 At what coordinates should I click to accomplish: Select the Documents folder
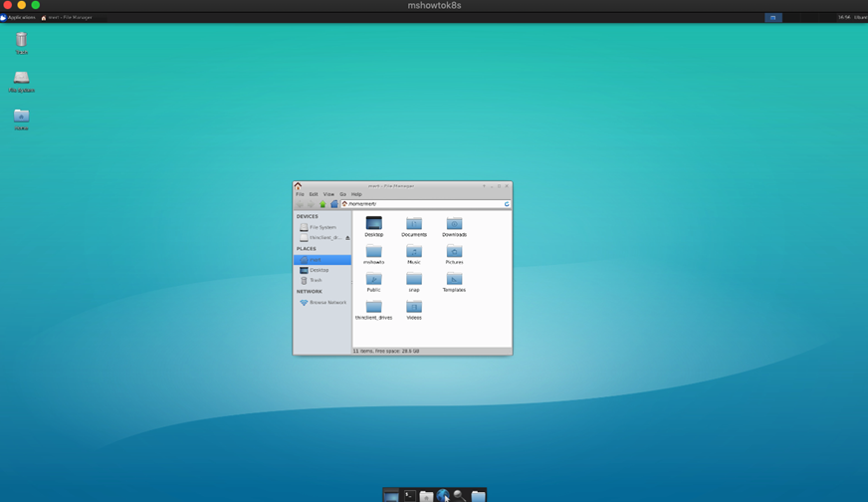(414, 226)
